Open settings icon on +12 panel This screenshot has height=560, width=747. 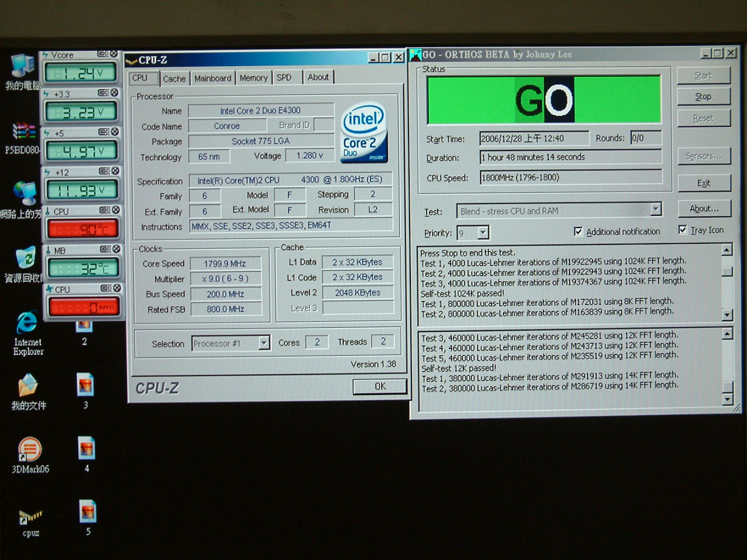(104, 171)
